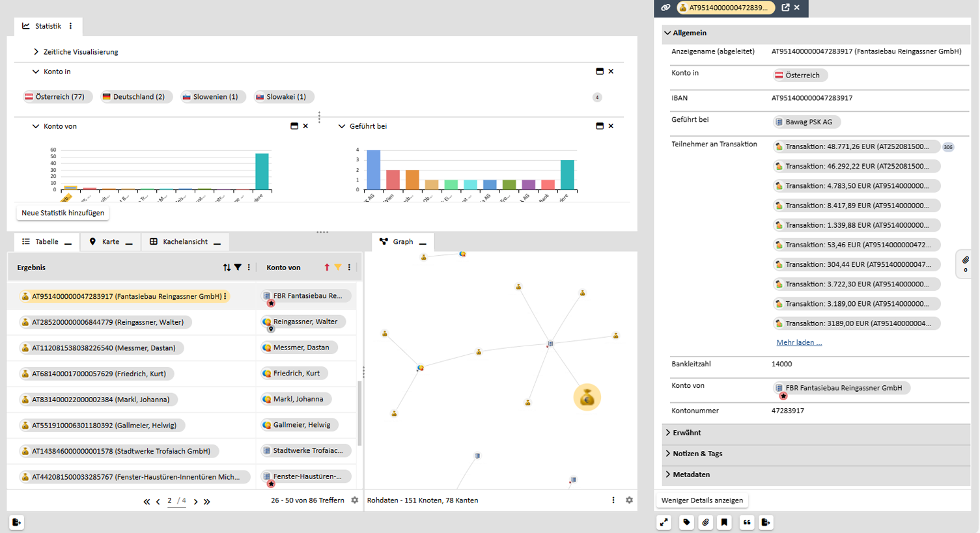Open table settings gear
Viewport: 980px width, 533px height.
pyautogui.click(x=355, y=500)
